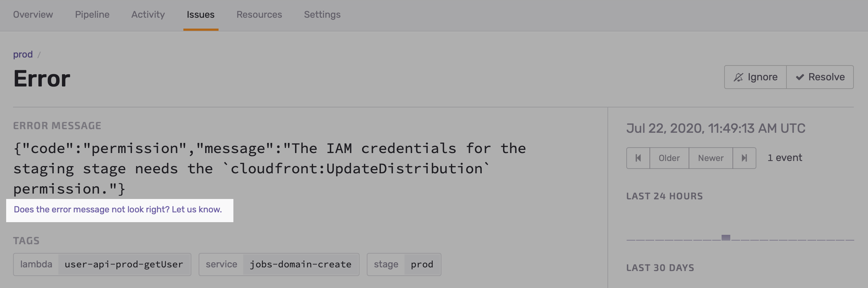Click the prod breadcrumb link
This screenshot has height=288, width=868.
[23, 54]
